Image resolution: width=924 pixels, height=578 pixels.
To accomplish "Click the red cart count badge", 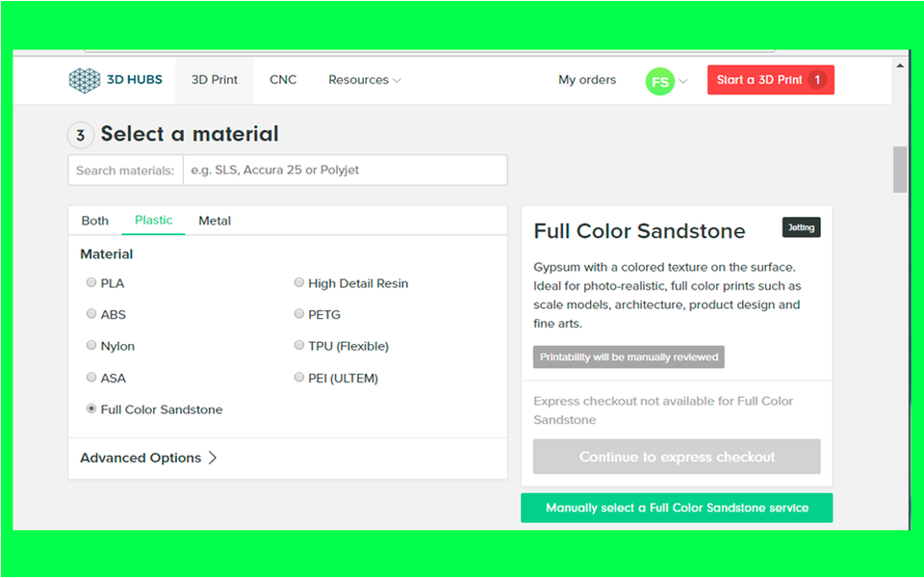I will tap(817, 80).
